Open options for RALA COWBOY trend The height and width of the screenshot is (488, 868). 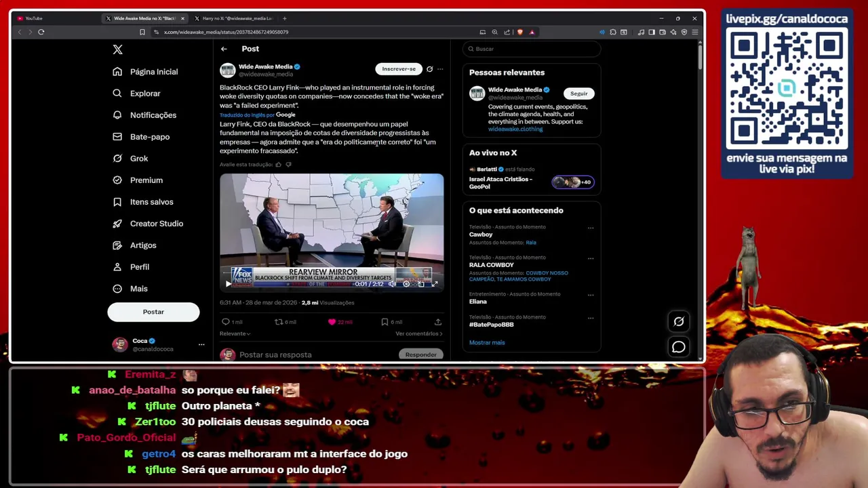tap(591, 258)
